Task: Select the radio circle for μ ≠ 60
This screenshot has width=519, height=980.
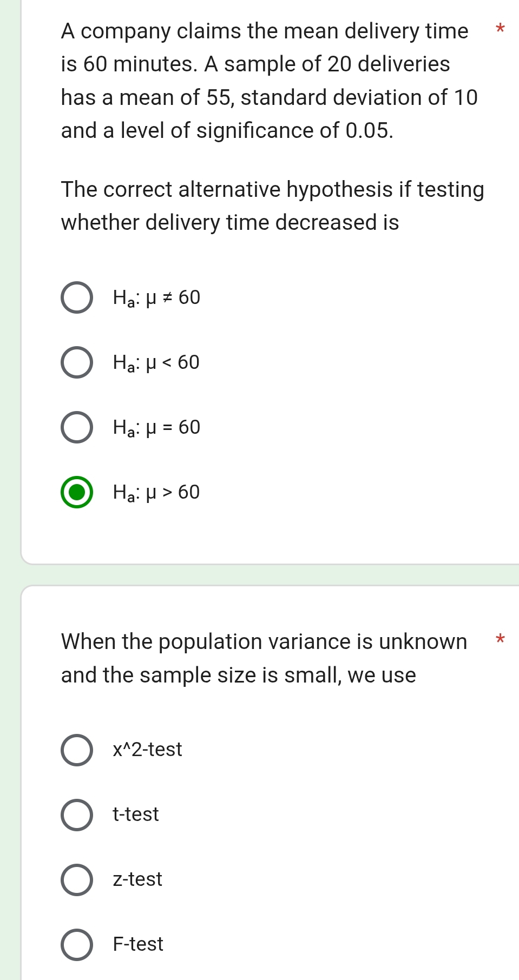Action: point(76,297)
